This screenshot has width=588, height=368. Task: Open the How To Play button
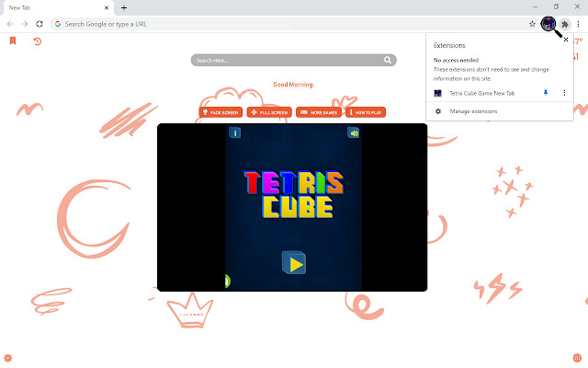366,112
